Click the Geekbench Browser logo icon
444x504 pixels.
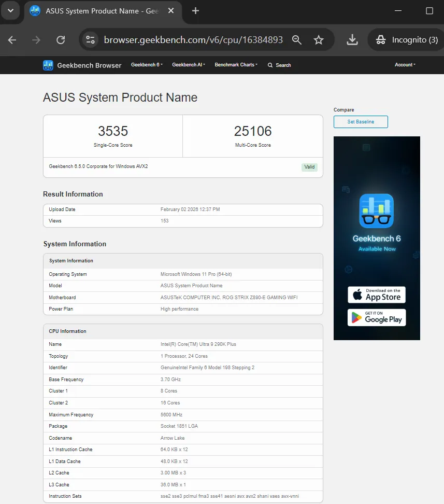[x=48, y=65]
